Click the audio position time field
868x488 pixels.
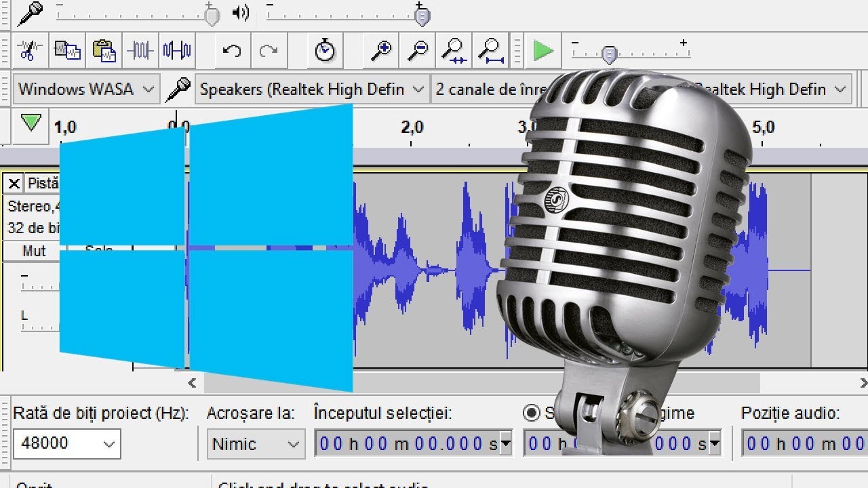(804, 444)
